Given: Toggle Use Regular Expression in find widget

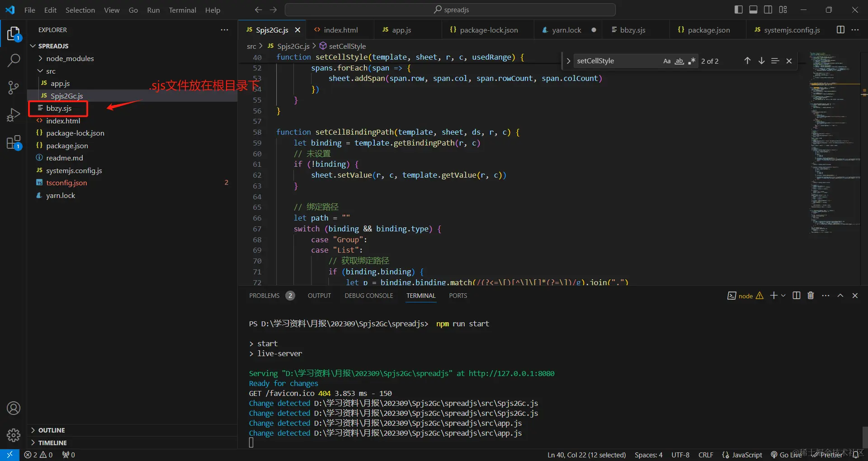Looking at the screenshot, I should click(692, 61).
